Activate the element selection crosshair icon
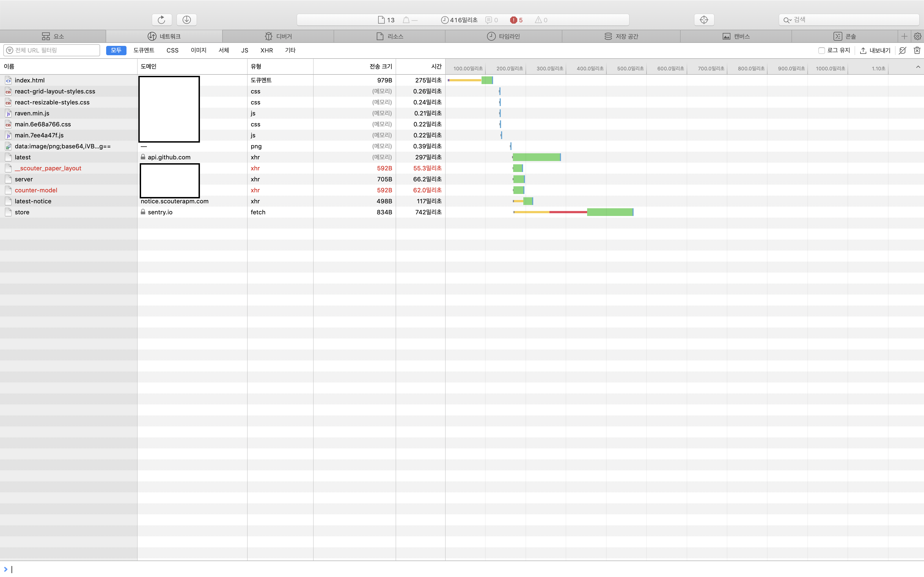Viewport: 924px width, 577px height. tap(704, 20)
